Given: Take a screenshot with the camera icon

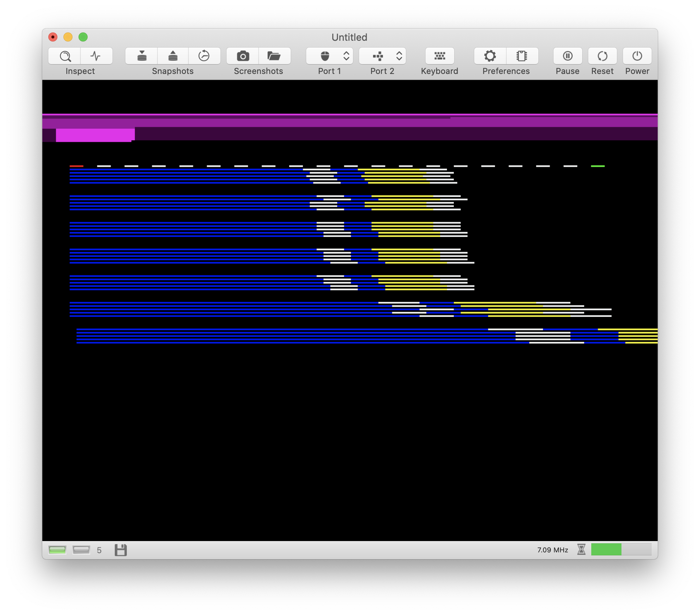Looking at the screenshot, I should pos(243,56).
